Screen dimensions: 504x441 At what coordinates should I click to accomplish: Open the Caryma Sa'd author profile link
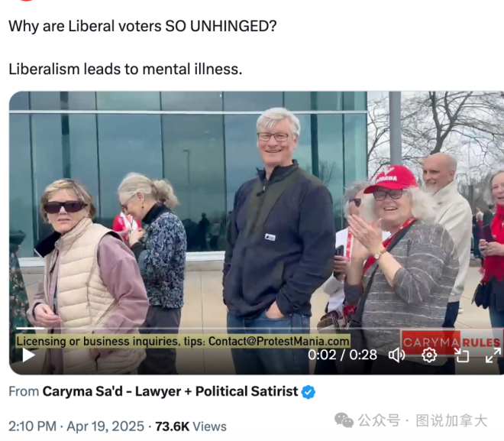170,391
